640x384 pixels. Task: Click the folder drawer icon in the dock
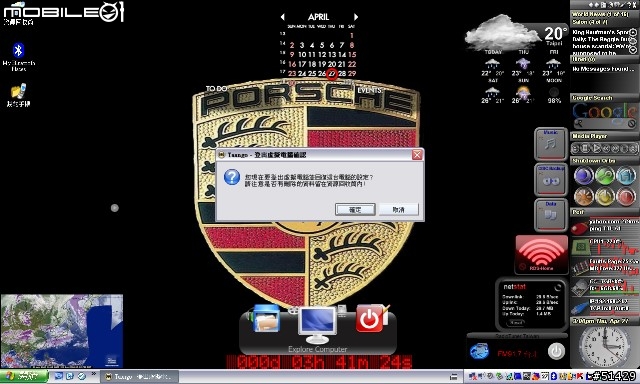(x=267, y=319)
